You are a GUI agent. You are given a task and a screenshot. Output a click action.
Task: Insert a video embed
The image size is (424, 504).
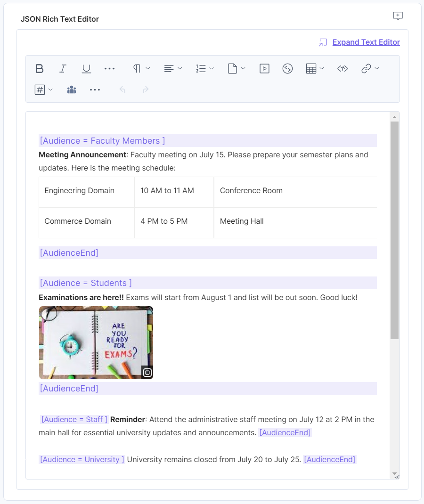pos(264,68)
